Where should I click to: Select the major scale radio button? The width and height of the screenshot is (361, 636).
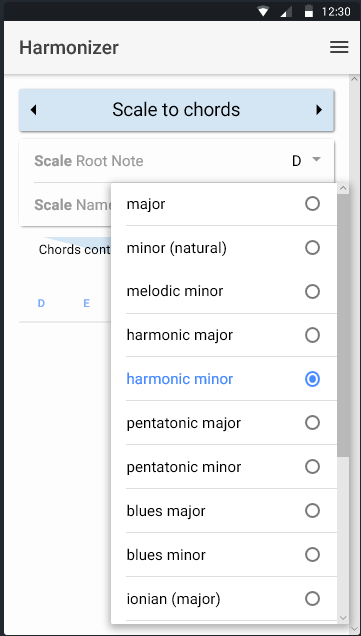pyautogui.click(x=312, y=204)
